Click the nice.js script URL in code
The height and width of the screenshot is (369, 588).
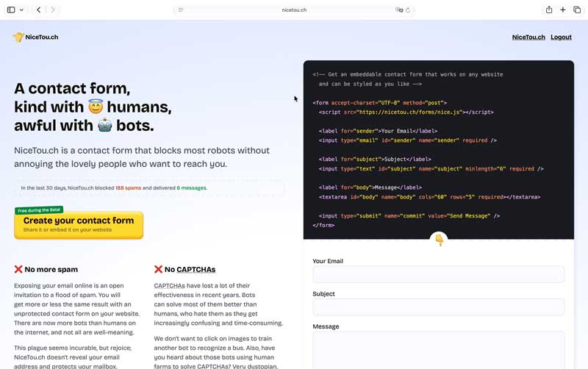point(409,112)
